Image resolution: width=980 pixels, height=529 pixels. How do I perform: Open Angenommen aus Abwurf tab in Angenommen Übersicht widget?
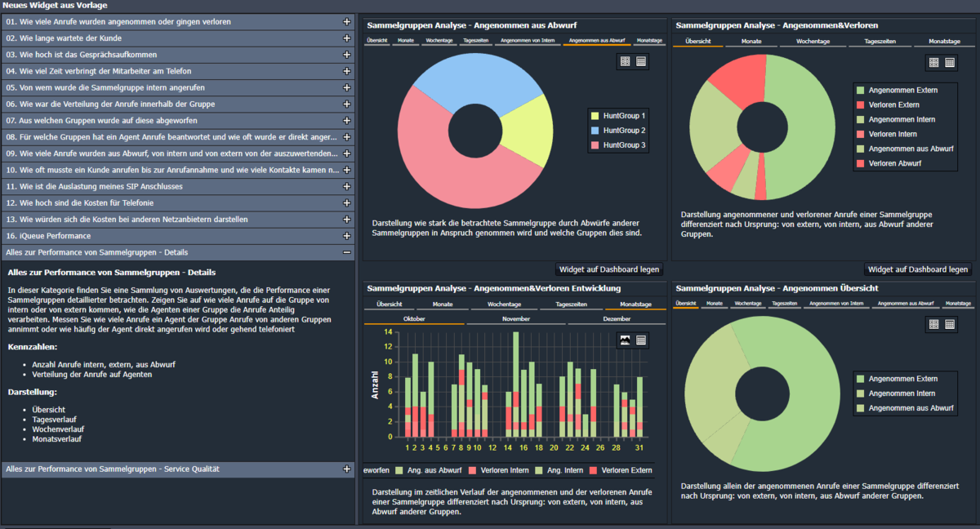pos(904,304)
